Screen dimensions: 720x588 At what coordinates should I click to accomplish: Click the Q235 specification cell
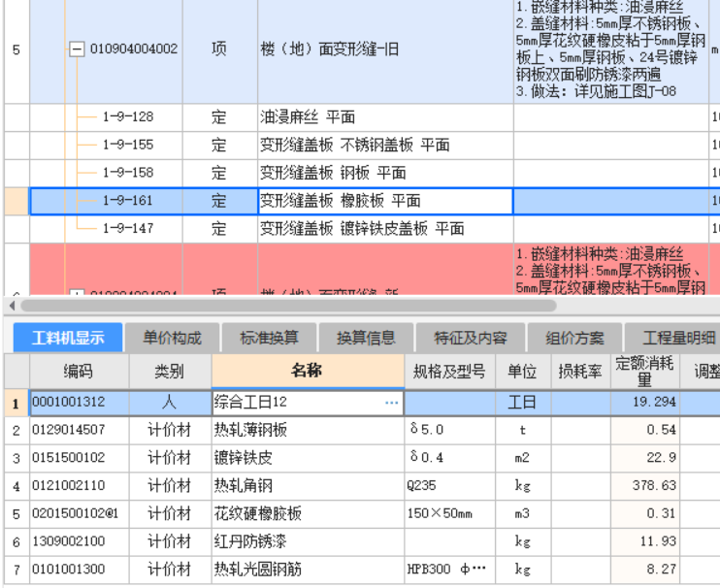(x=450, y=486)
